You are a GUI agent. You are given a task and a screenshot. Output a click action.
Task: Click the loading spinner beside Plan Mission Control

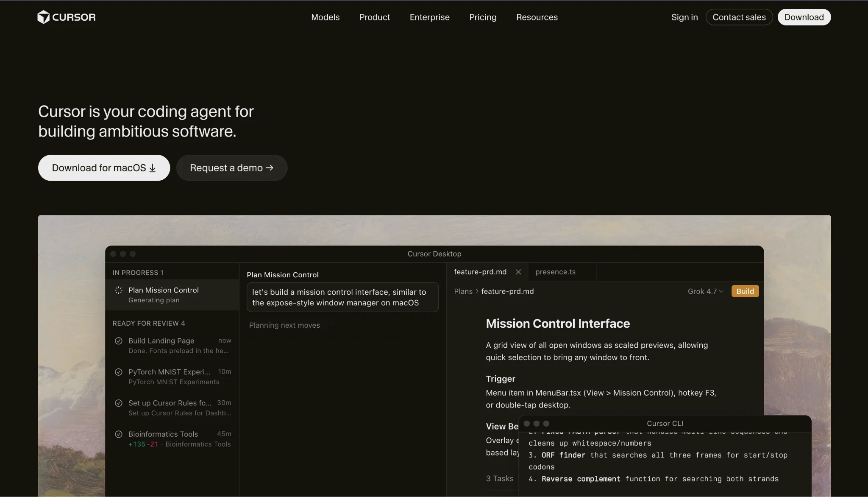pos(119,290)
